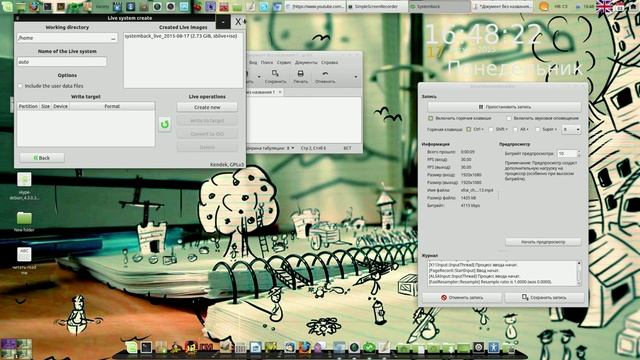The height and width of the screenshot is (360, 640).
Task: Click the Convert to ISO button
Action: (207, 133)
